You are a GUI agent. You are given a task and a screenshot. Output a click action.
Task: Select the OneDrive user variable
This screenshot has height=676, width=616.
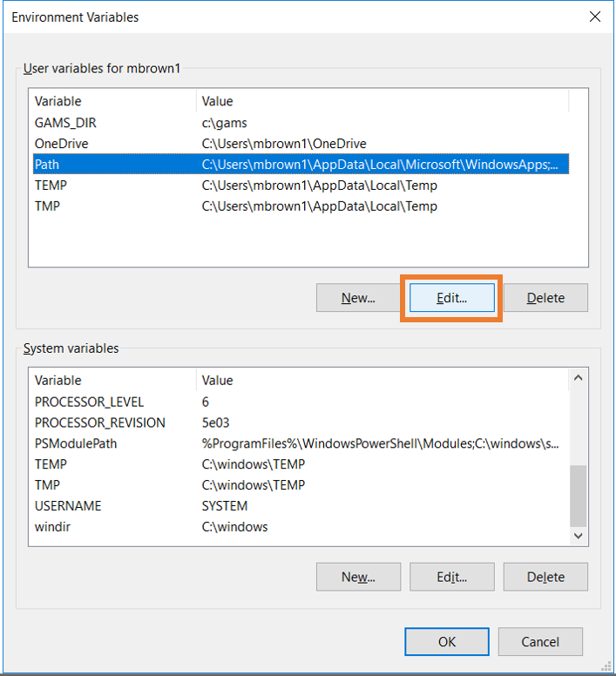[x=61, y=144]
